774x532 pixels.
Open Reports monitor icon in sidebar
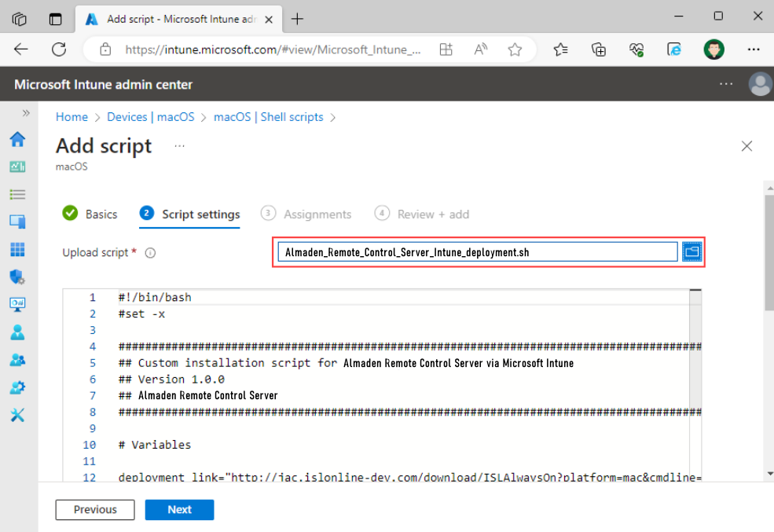17,304
